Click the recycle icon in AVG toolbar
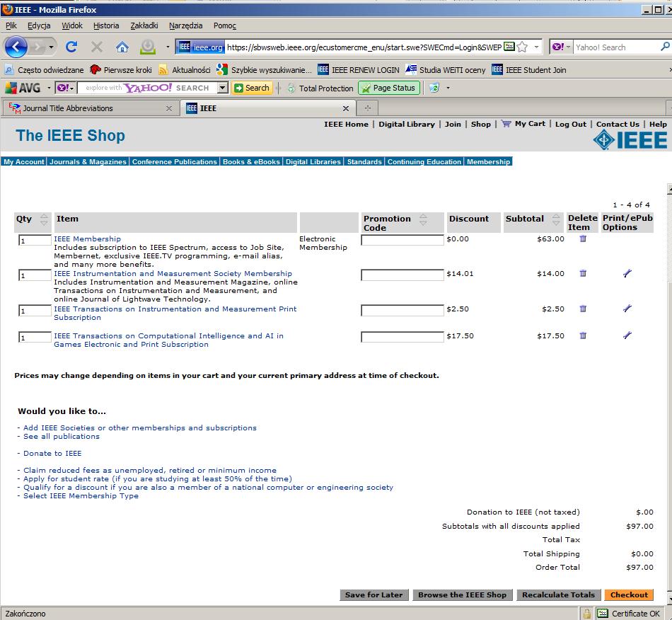The height and width of the screenshot is (620, 672). [x=434, y=88]
